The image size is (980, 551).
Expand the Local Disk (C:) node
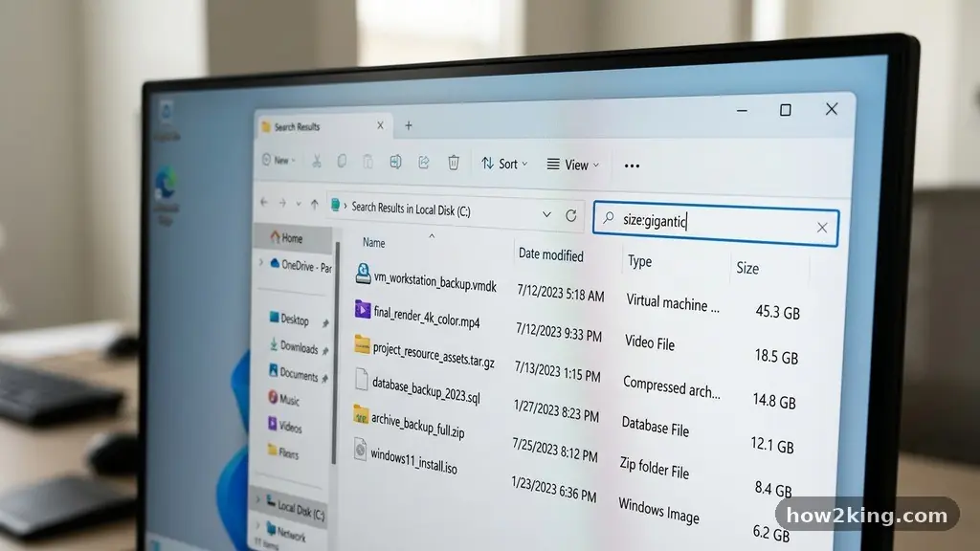[x=258, y=499]
